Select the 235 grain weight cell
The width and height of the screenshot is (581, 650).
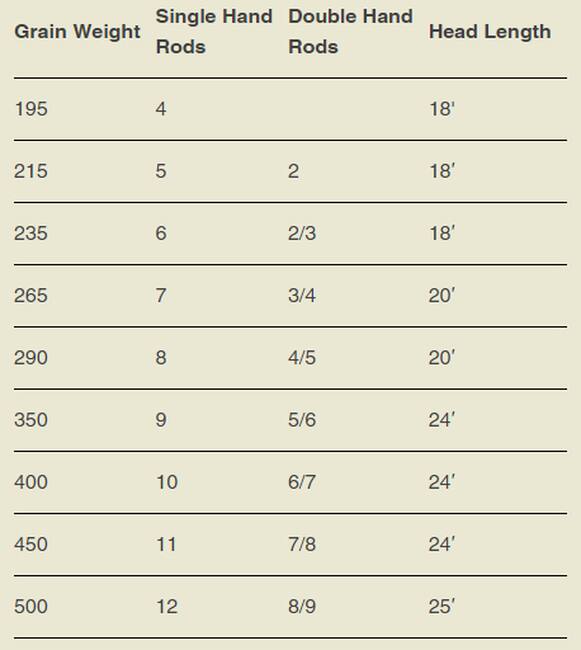click(x=31, y=233)
